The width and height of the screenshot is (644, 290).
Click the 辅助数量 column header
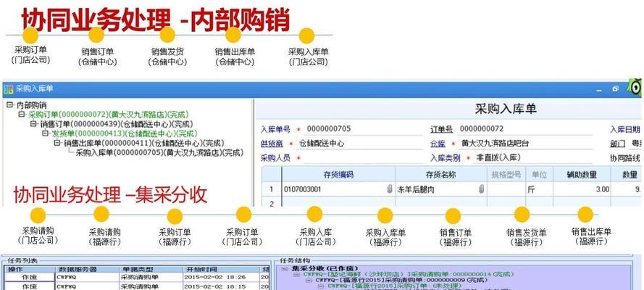582,175
